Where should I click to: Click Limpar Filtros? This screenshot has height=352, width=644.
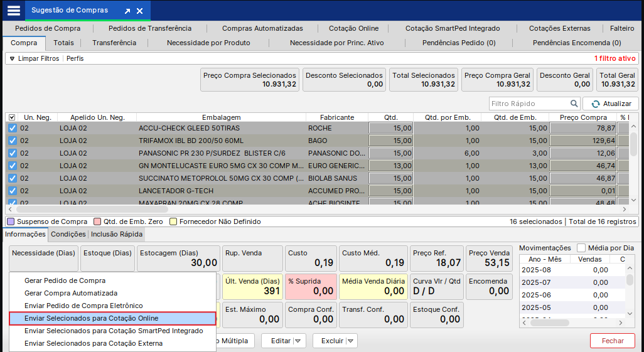pos(39,59)
